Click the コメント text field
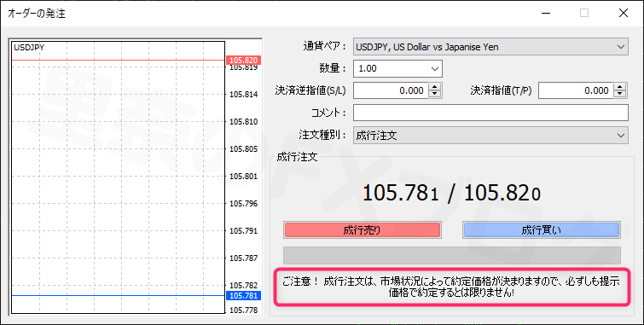The width and height of the screenshot is (644, 325). (490, 113)
